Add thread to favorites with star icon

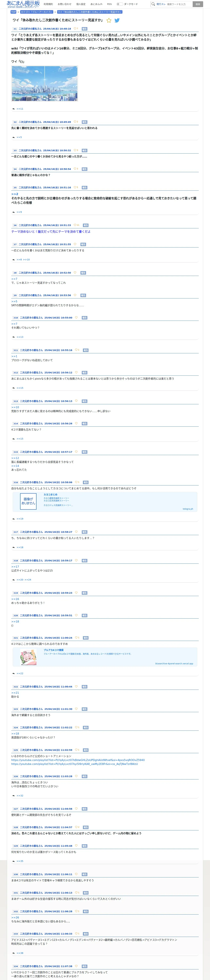pos(109,21)
